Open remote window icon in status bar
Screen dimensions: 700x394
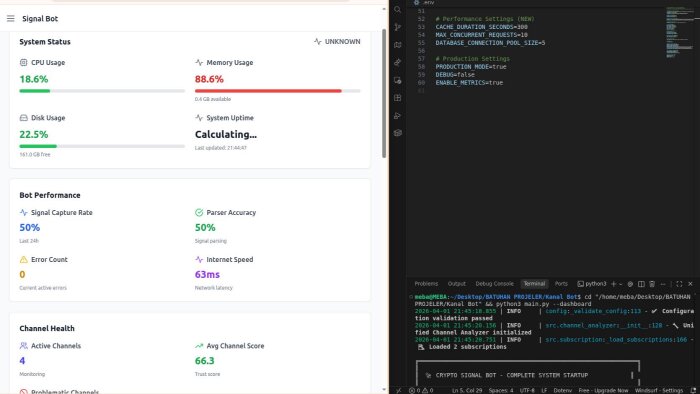(398, 390)
